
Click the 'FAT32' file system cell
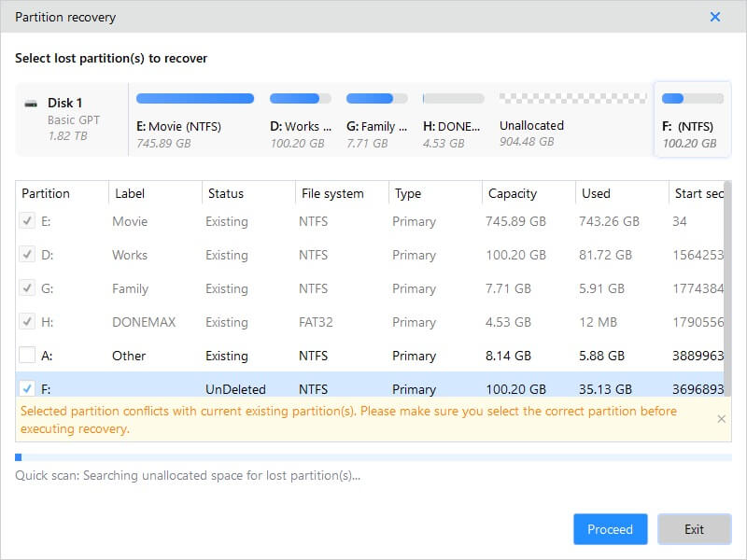316,322
